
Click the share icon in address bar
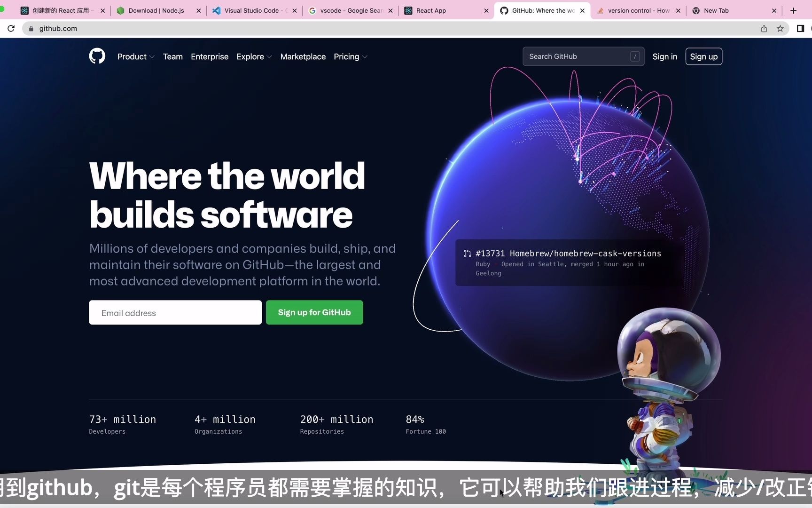click(x=764, y=28)
